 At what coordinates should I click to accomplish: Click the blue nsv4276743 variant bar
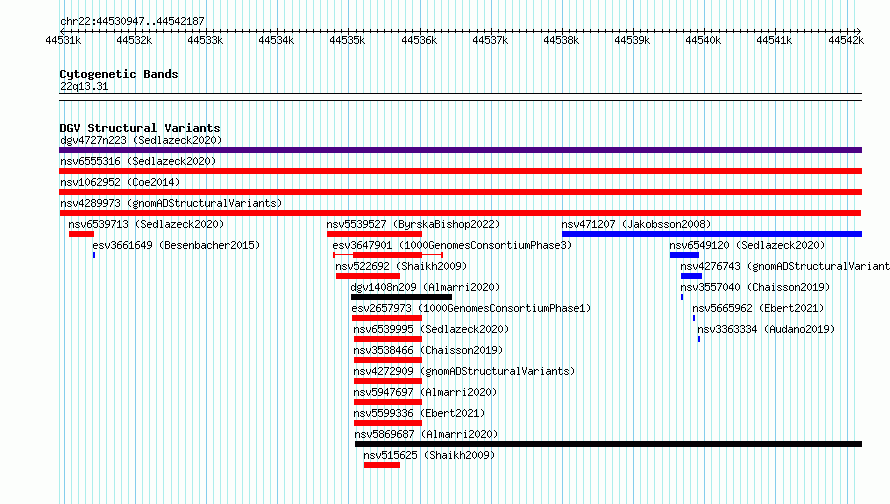coord(691,276)
